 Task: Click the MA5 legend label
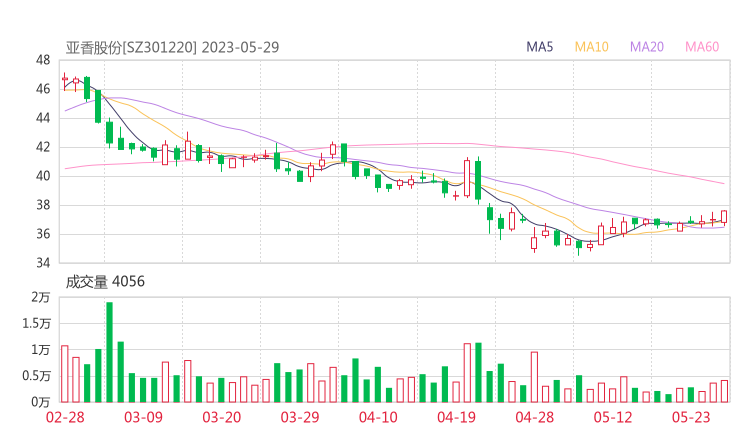(539, 47)
